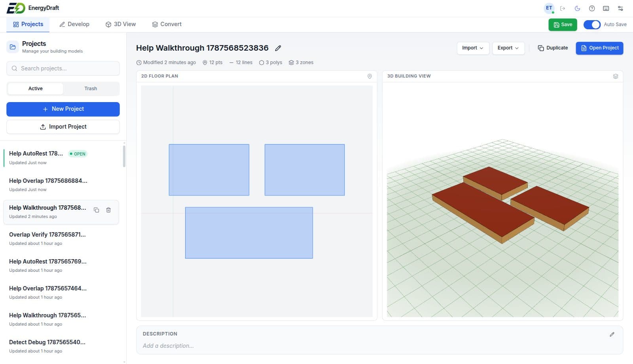633x364 pixels.
Task: Edit project title with pencil icon
Action: 278,48
